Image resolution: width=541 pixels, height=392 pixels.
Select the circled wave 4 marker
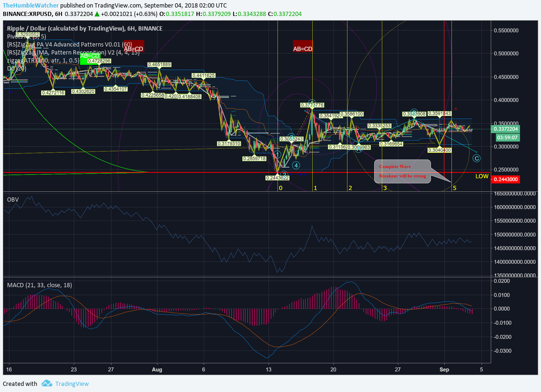tap(296, 165)
